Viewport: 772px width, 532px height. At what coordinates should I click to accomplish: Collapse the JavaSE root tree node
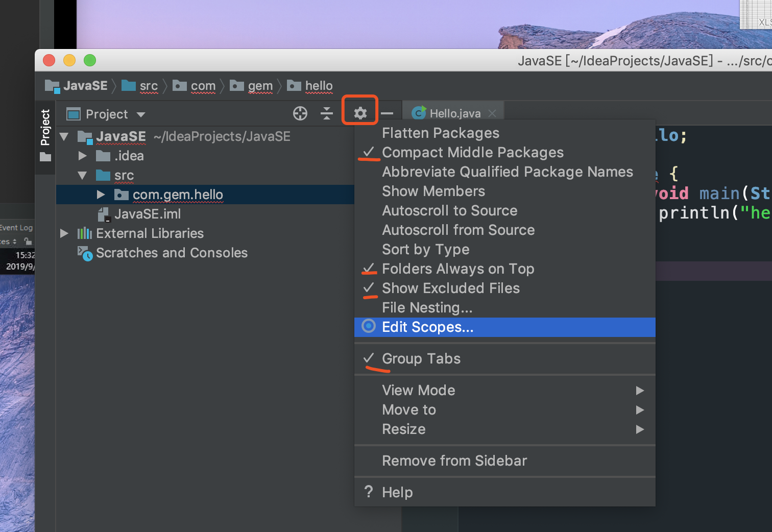click(64, 136)
